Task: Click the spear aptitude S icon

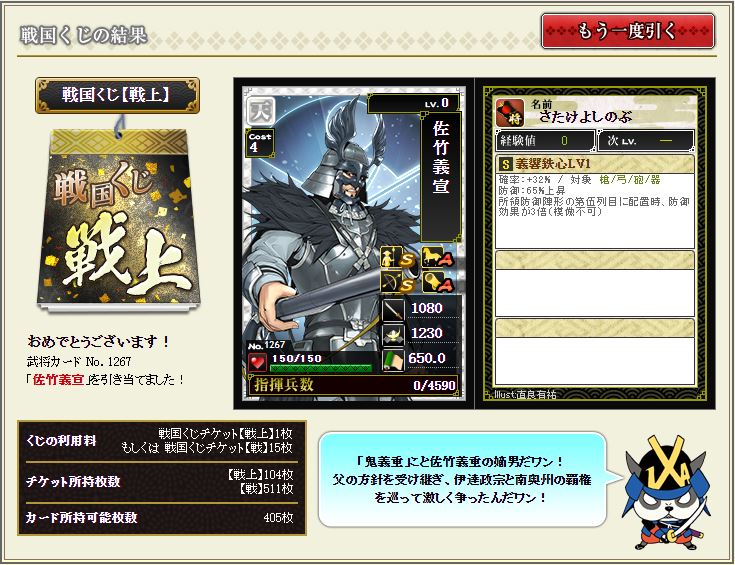Action: pos(398,257)
